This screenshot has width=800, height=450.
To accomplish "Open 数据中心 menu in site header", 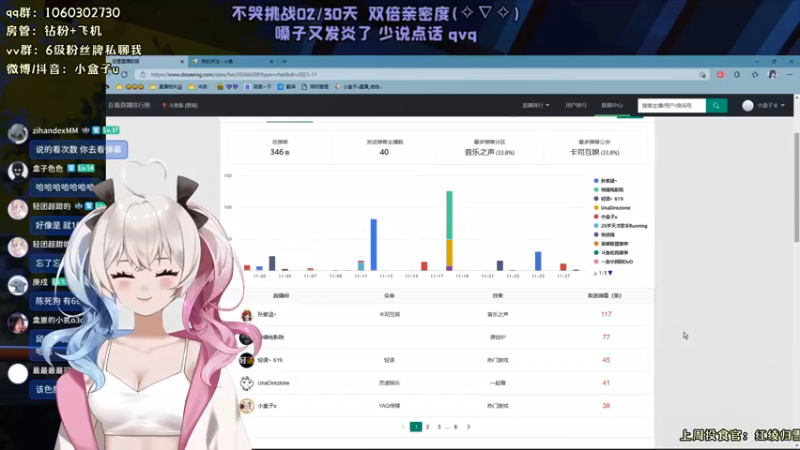I will click(x=612, y=106).
